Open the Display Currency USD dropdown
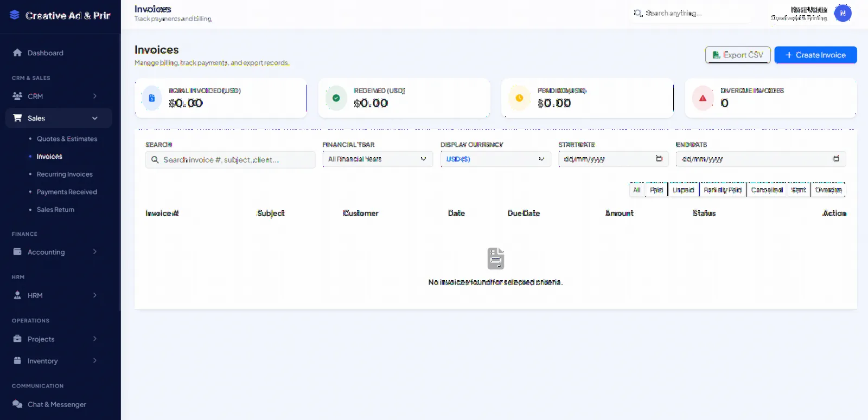 (x=496, y=159)
